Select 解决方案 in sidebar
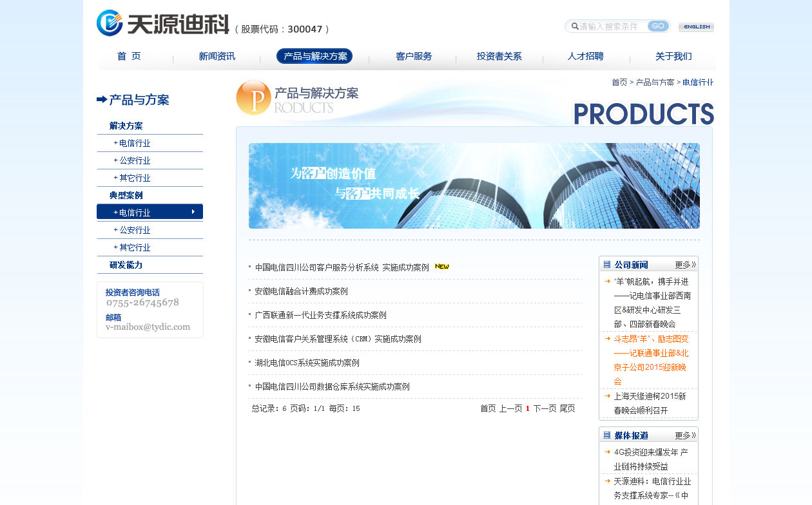Image resolution: width=812 pixels, height=505 pixels. pos(126,126)
